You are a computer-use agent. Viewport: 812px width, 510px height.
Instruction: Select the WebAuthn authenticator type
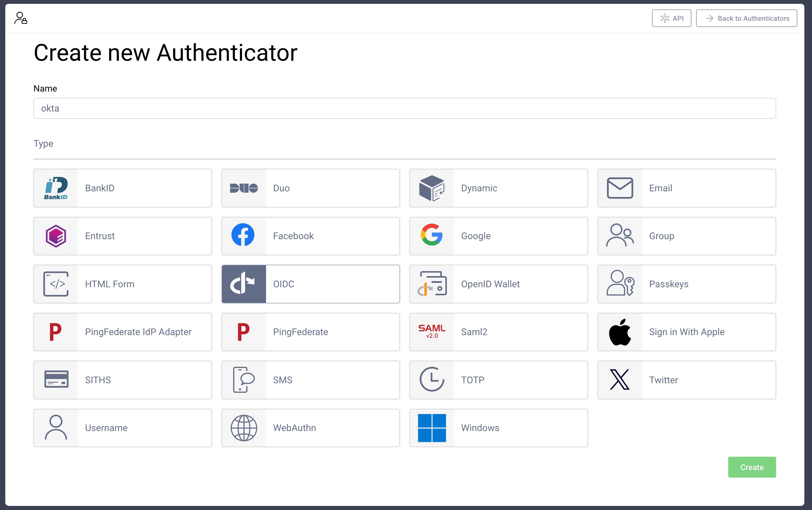click(x=311, y=428)
